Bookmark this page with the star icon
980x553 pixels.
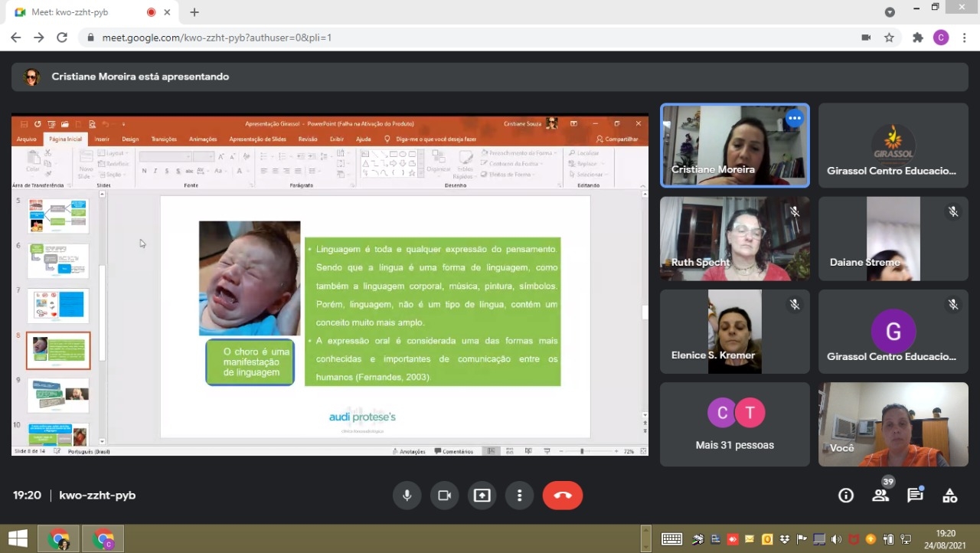coord(889,38)
